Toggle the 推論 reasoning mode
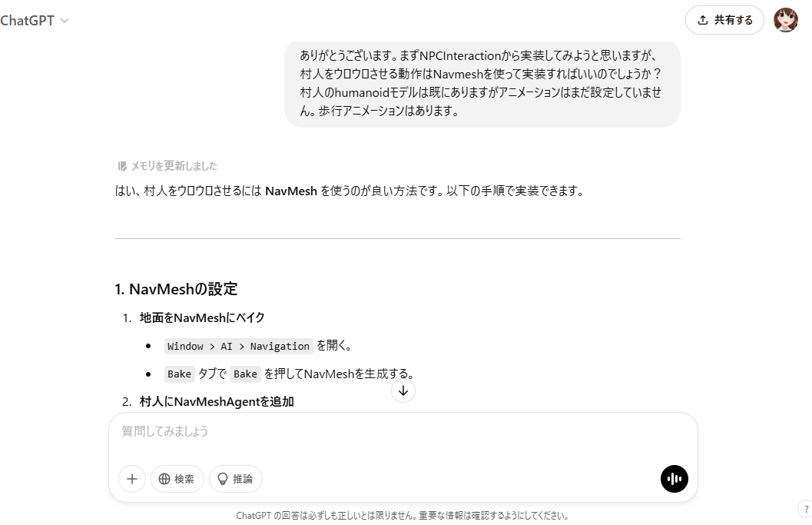Viewport: 812px width, 525px height. (x=236, y=479)
